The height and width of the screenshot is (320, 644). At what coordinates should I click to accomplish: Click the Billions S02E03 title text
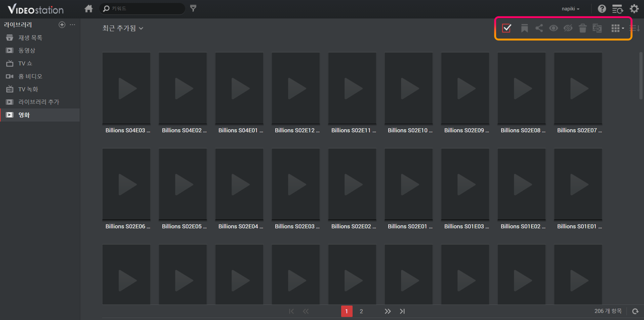[x=297, y=226]
